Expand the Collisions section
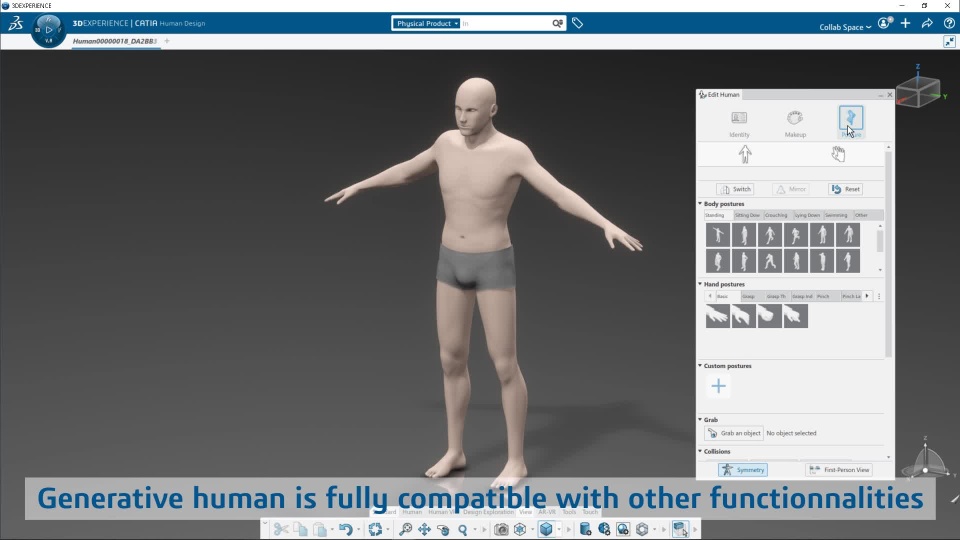 tap(700, 451)
